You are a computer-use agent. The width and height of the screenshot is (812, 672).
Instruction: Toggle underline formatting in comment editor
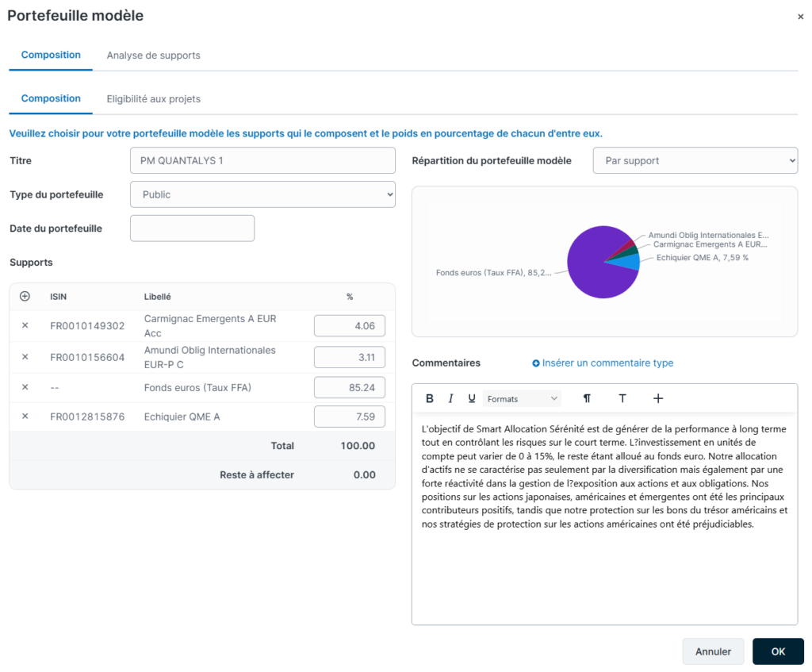pos(471,398)
